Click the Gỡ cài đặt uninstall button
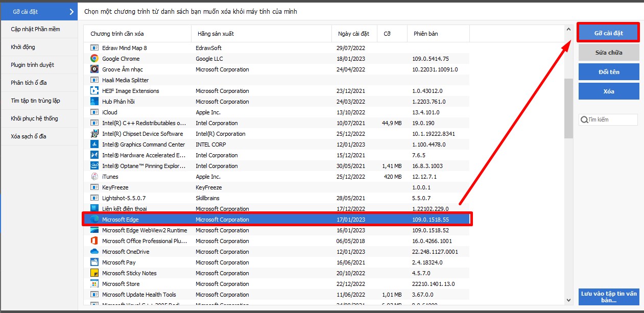Viewport: 644px width, 313px height. pyautogui.click(x=608, y=33)
